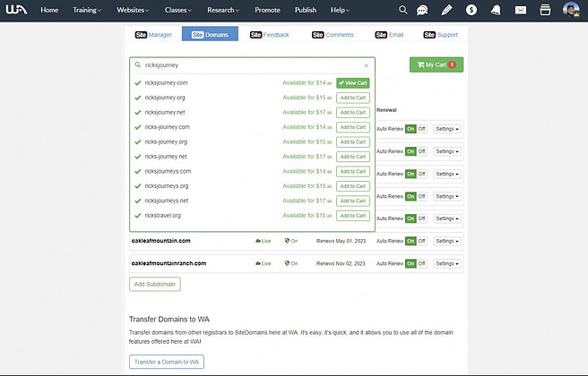Expand the Help menu
This screenshot has height=376, width=588.
click(340, 10)
